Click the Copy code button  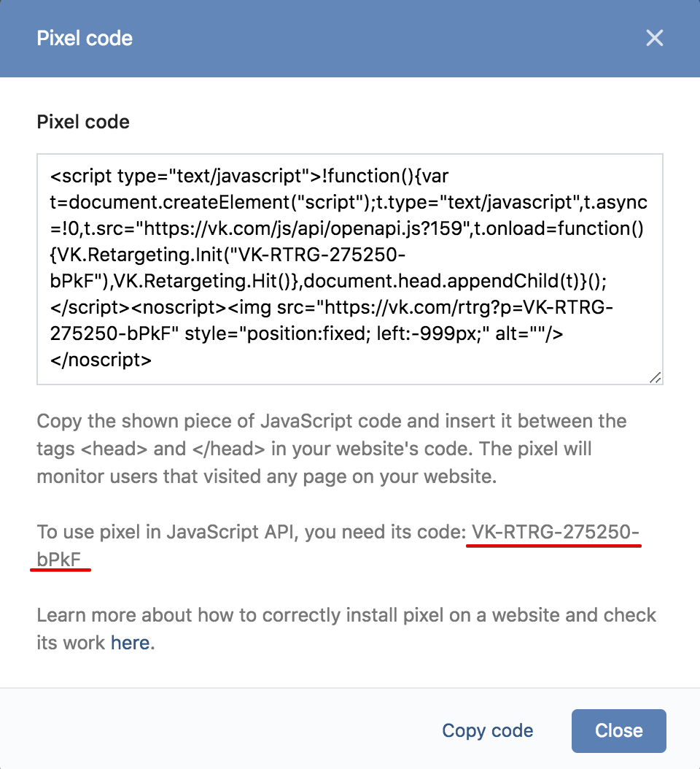pyautogui.click(x=487, y=730)
